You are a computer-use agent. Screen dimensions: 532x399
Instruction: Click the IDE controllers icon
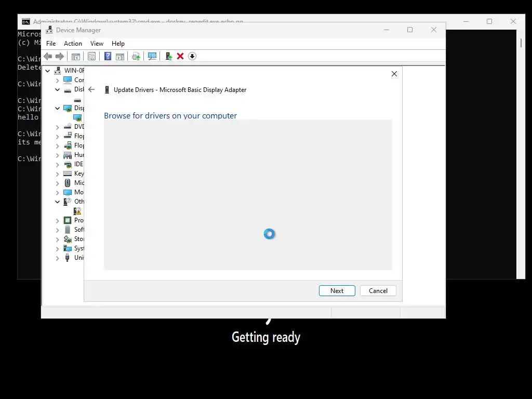pyautogui.click(x=68, y=164)
